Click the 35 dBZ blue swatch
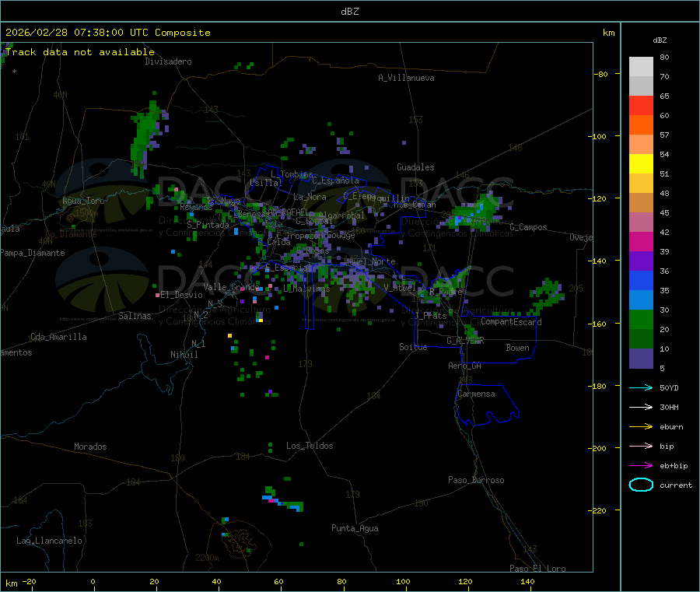700x592 pixels. tap(641, 280)
